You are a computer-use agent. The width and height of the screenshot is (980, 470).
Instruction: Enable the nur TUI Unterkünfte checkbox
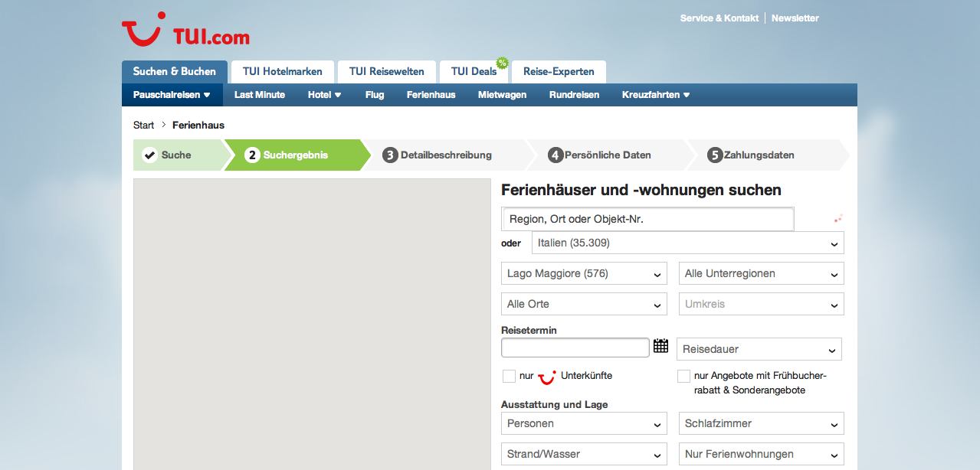(x=509, y=376)
